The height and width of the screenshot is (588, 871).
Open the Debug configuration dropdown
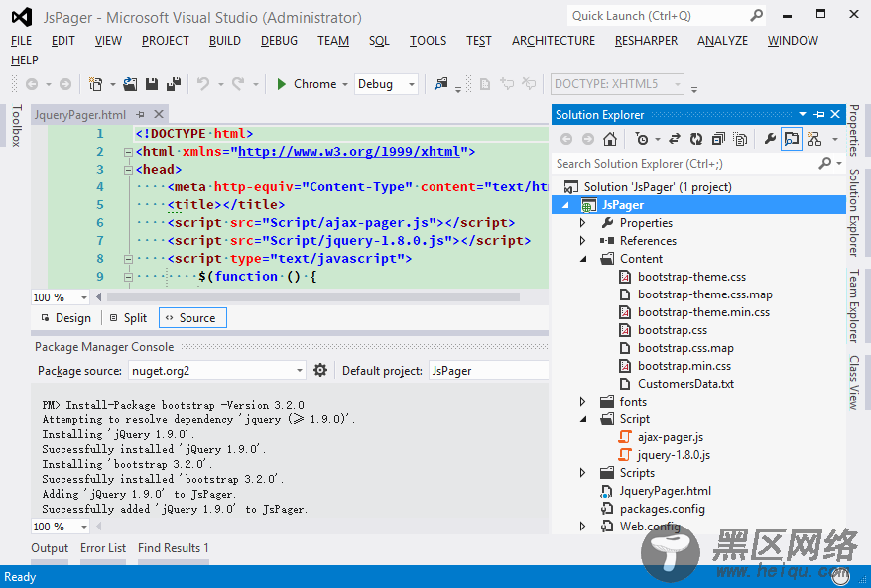tap(412, 85)
